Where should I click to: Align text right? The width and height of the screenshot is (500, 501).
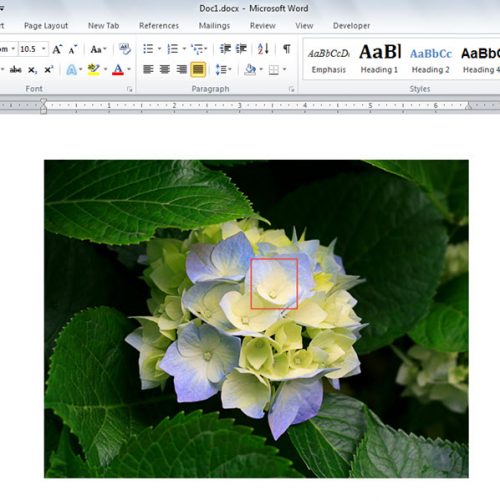click(181, 69)
